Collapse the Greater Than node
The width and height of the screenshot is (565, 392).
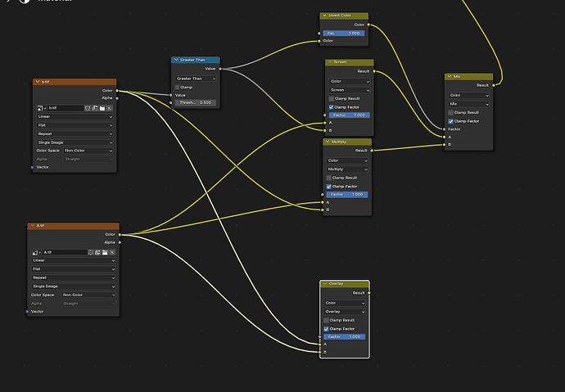point(176,60)
